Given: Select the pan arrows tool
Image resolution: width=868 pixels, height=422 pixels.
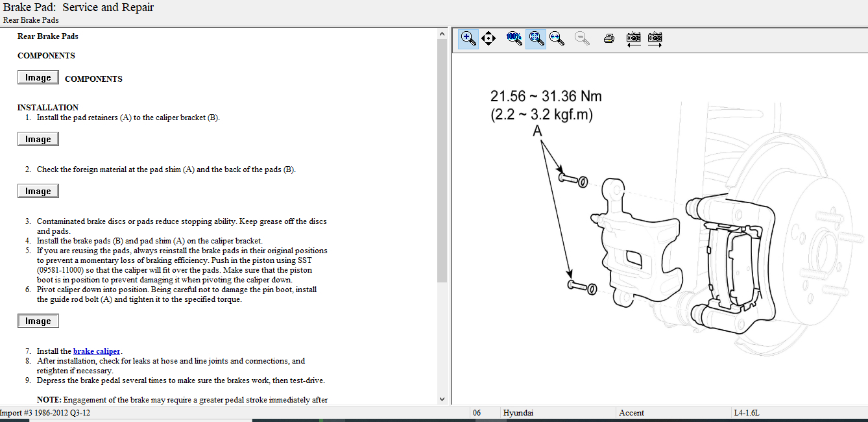Looking at the screenshot, I should (488, 38).
